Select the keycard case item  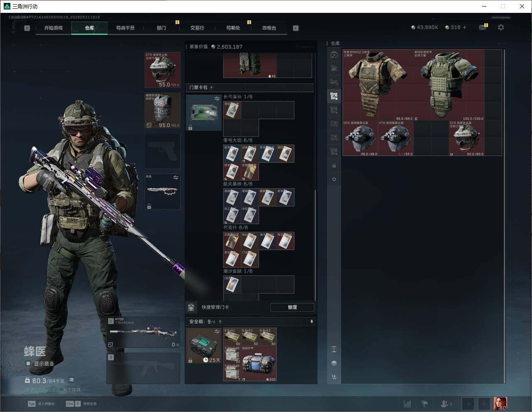(203, 113)
